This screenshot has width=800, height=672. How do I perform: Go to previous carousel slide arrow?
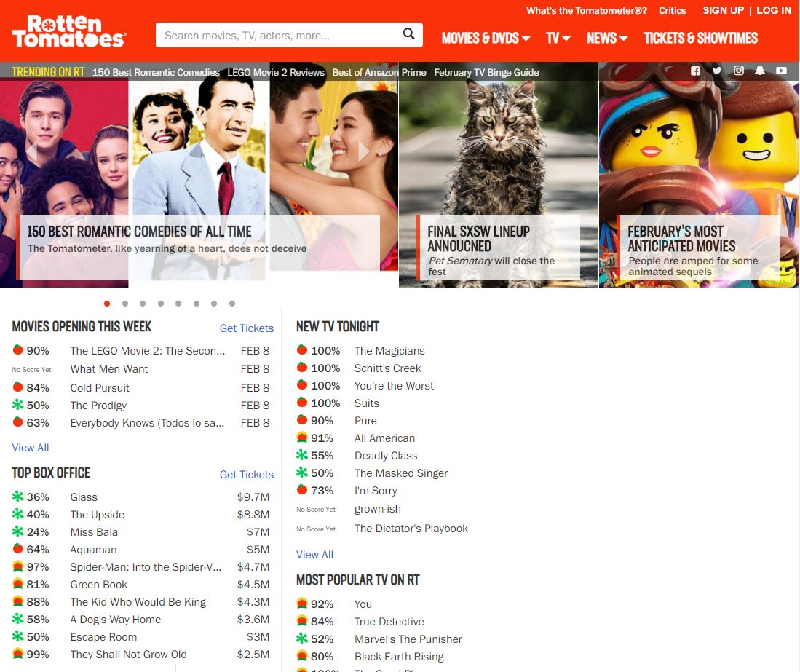point(31,151)
